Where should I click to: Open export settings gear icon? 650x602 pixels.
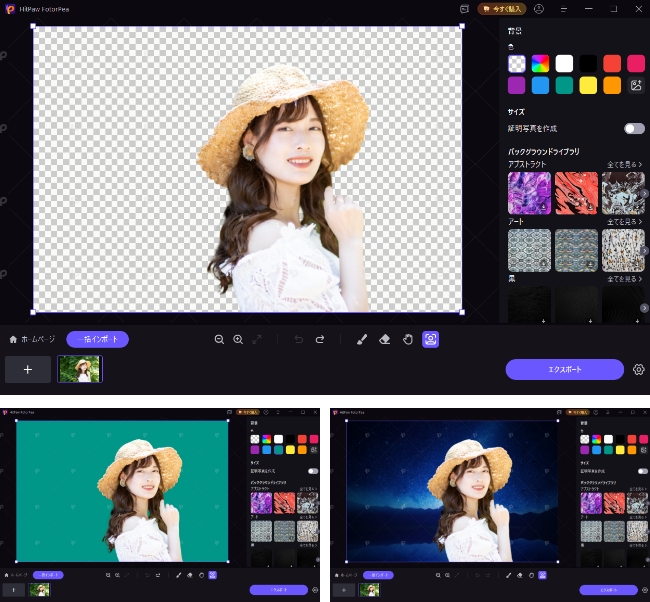click(x=639, y=369)
